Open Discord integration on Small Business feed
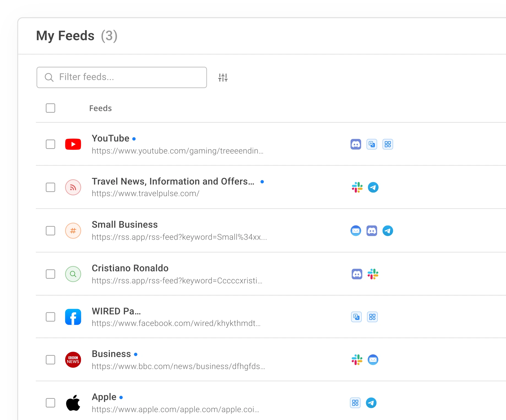 (372, 231)
